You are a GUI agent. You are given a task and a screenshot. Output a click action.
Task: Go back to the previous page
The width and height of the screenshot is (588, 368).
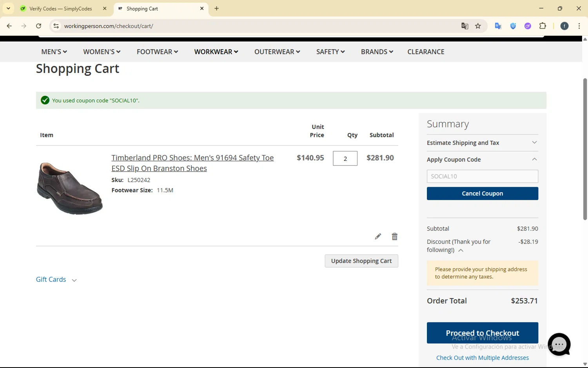click(x=9, y=26)
